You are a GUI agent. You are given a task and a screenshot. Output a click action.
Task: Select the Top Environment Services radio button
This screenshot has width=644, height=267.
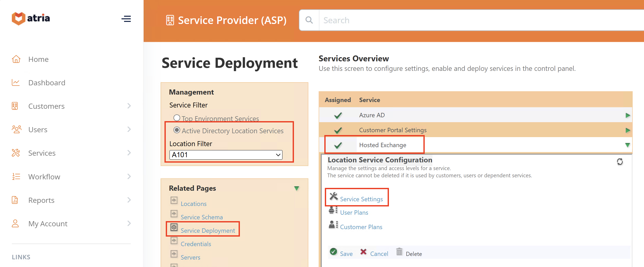click(177, 118)
